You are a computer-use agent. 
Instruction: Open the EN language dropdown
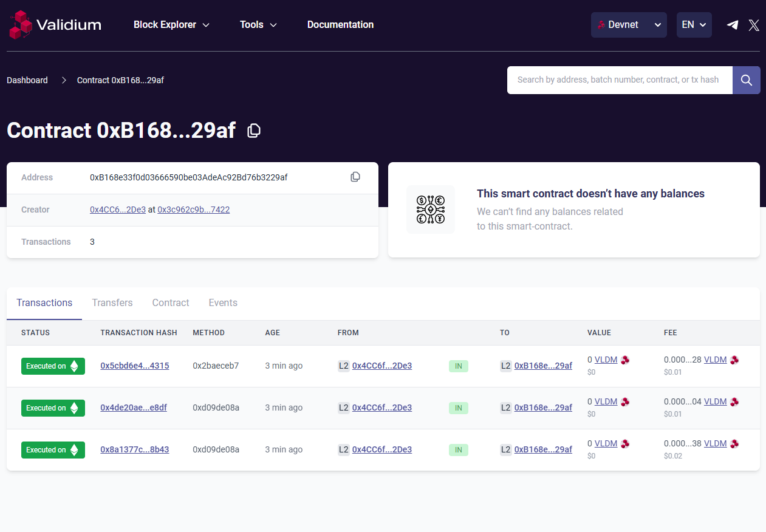pyautogui.click(x=694, y=25)
